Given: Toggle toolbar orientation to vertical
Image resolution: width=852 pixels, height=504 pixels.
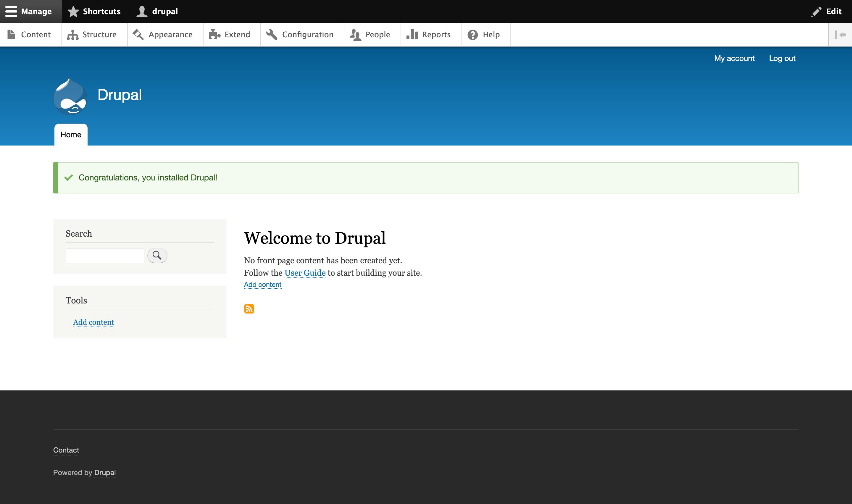Looking at the screenshot, I should click(840, 35).
